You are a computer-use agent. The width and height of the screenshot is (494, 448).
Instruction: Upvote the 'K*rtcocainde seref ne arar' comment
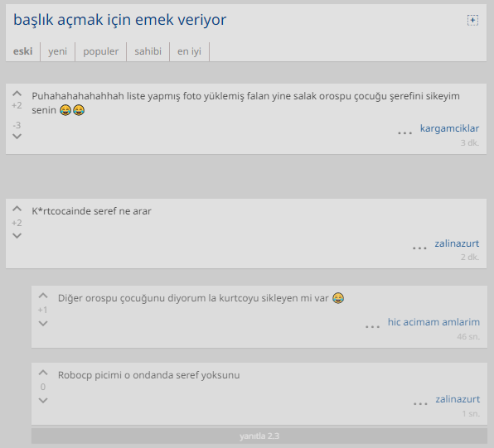pos(17,209)
